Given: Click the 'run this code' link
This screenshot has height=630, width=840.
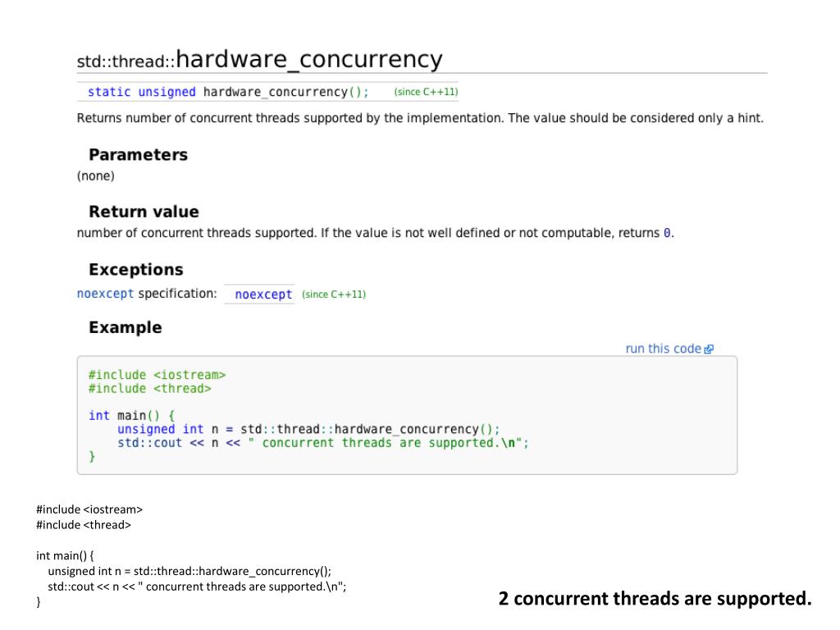Looking at the screenshot, I should tap(663, 349).
